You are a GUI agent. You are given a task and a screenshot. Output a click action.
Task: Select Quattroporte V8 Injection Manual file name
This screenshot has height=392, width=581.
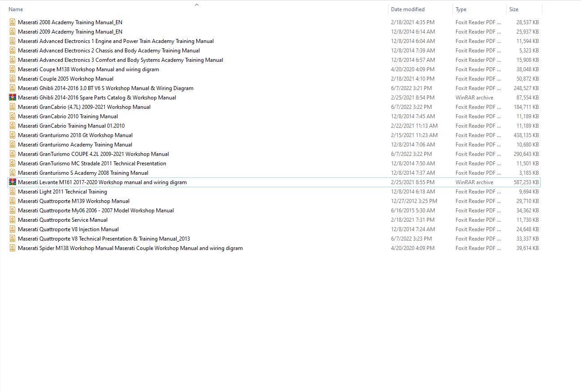pos(68,229)
